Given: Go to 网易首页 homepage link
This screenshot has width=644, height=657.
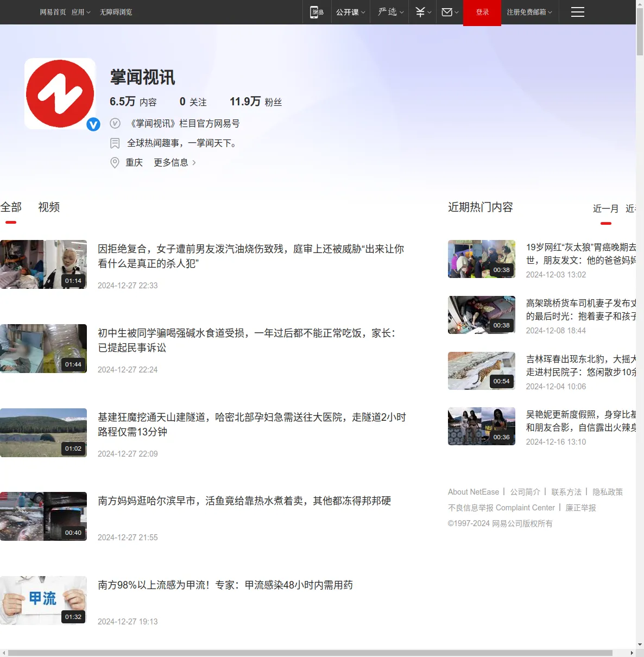Looking at the screenshot, I should tap(53, 12).
